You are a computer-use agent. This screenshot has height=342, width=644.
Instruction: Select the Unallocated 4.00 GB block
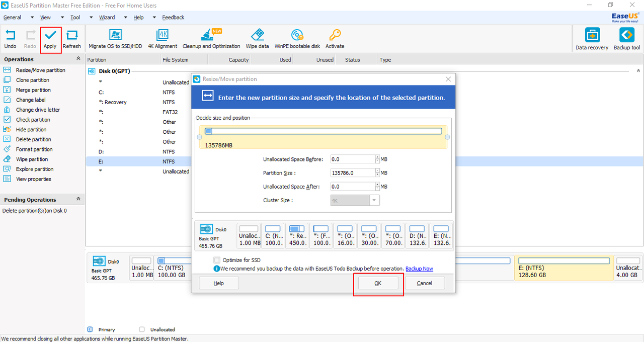(x=628, y=268)
